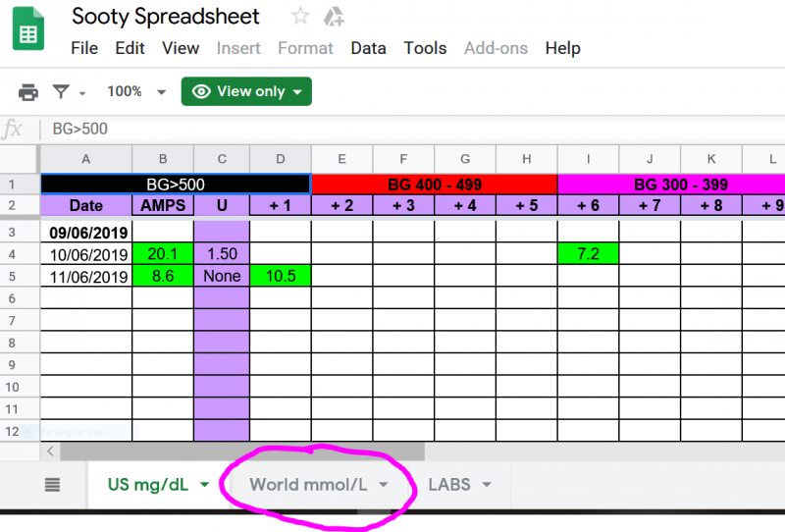Image resolution: width=785 pixels, height=532 pixels.
Task: Click the print icon in toolbar
Action: (x=28, y=91)
